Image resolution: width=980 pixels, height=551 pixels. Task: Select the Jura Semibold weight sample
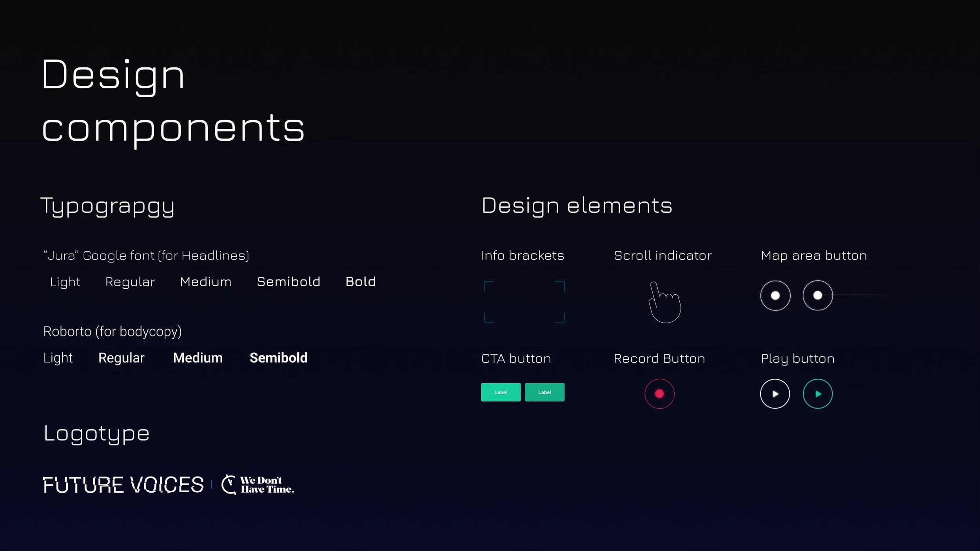tap(289, 282)
